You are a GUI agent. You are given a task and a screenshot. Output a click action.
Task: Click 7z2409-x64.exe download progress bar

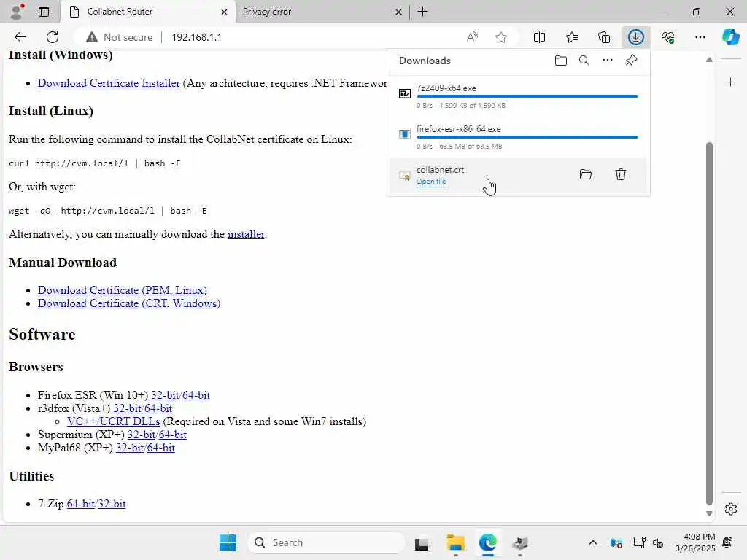click(x=527, y=96)
